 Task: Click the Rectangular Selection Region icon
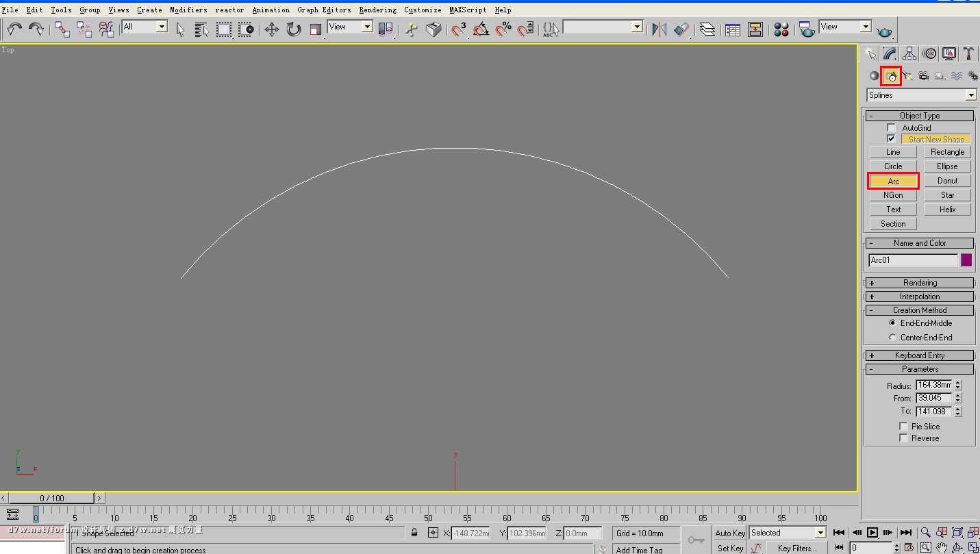(x=224, y=29)
